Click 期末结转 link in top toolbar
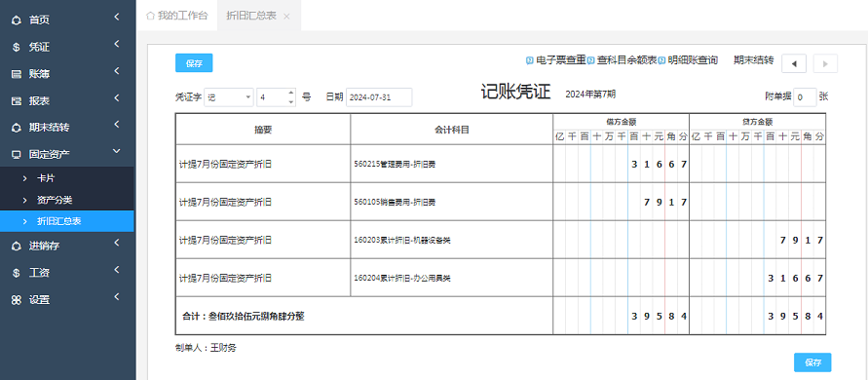Screen dimensions: 868x380 tap(753, 59)
